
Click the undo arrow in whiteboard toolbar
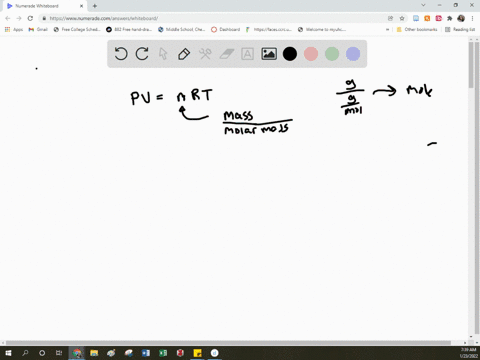point(121,54)
